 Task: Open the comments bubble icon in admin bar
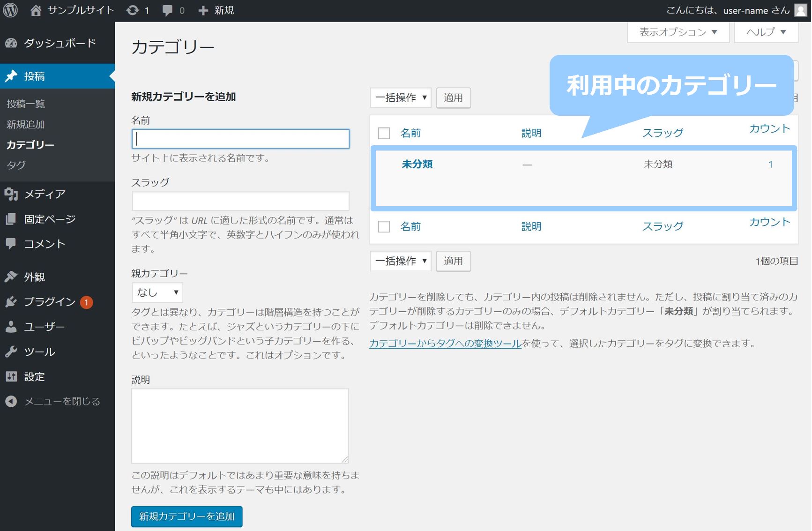pos(167,10)
